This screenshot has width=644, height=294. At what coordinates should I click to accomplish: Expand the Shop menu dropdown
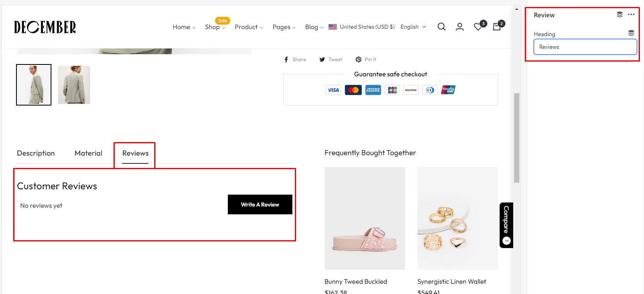tap(215, 27)
